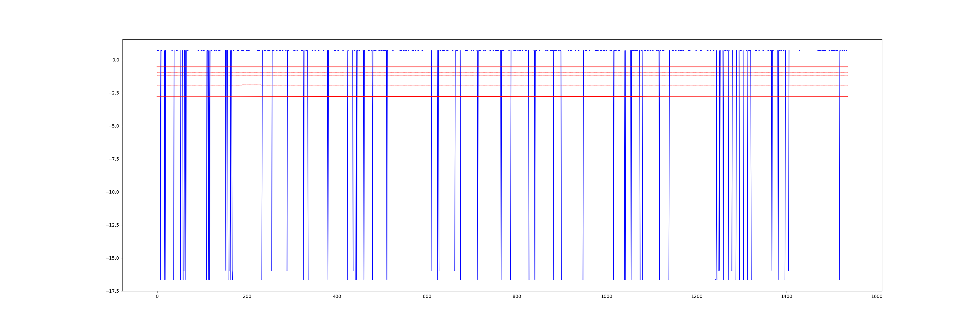The image size is (980, 327).
Task: Click the x-axis tick label 600
Action: (x=427, y=297)
